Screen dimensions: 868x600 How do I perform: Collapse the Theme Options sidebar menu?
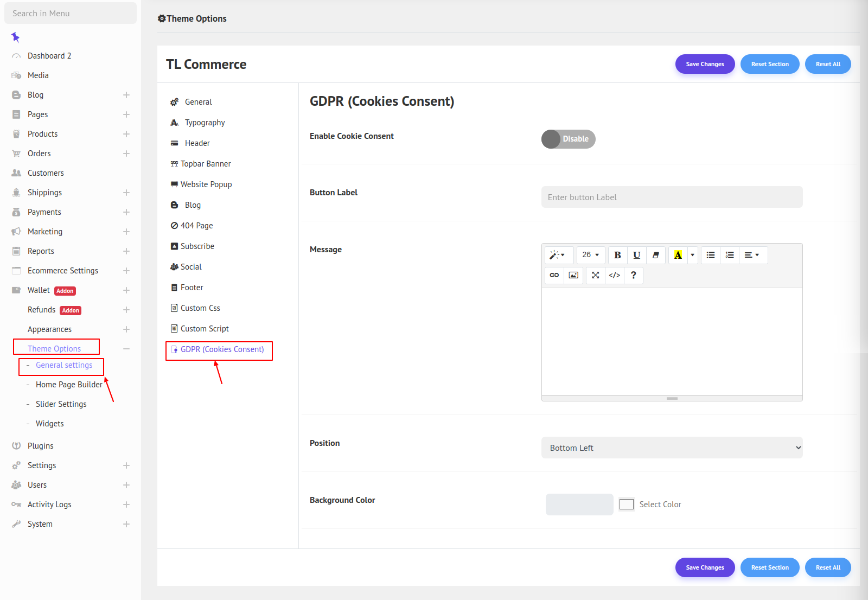click(126, 349)
